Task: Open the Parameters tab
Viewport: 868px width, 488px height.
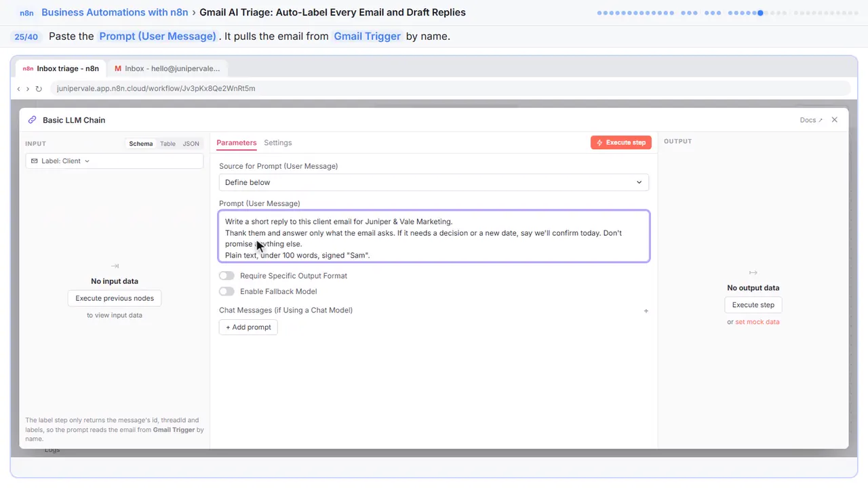Action: (237, 142)
